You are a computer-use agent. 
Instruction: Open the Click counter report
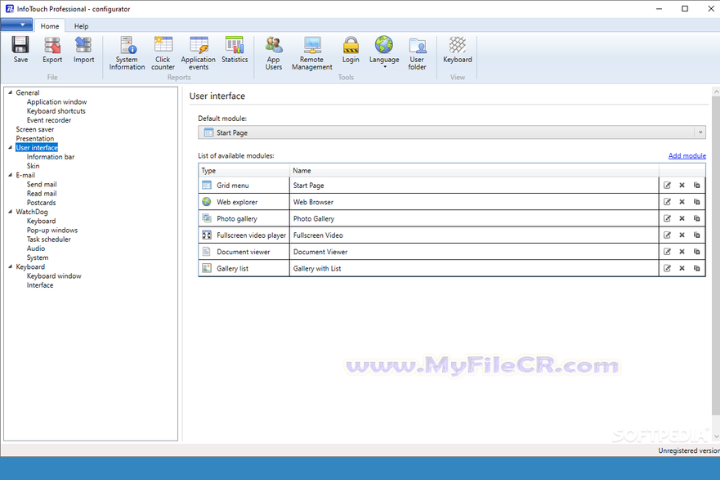163,53
